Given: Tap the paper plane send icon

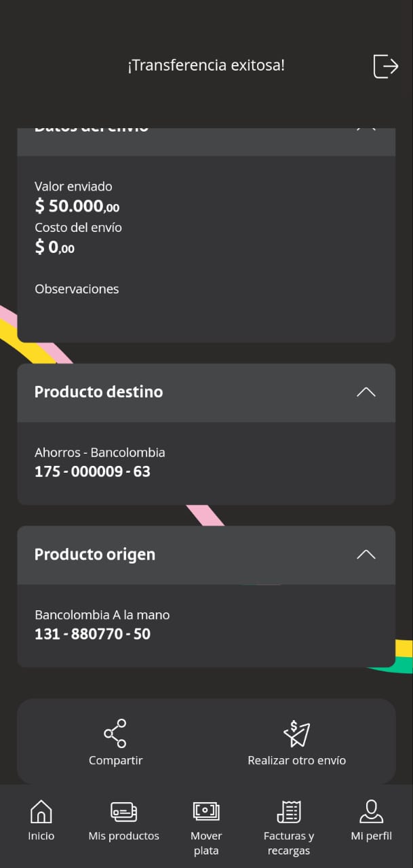Looking at the screenshot, I should tap(296, 734).
